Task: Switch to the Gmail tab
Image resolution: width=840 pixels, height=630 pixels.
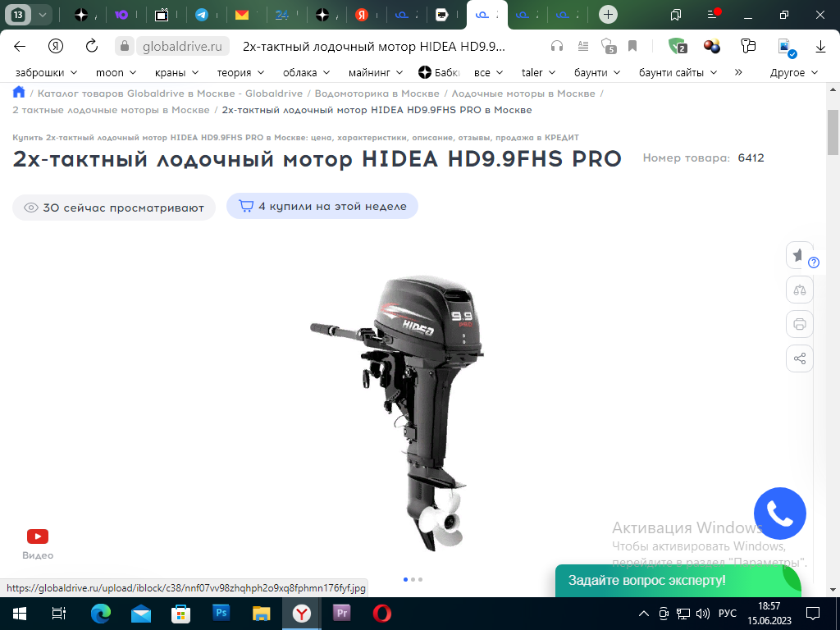Action: coord(242,15)
